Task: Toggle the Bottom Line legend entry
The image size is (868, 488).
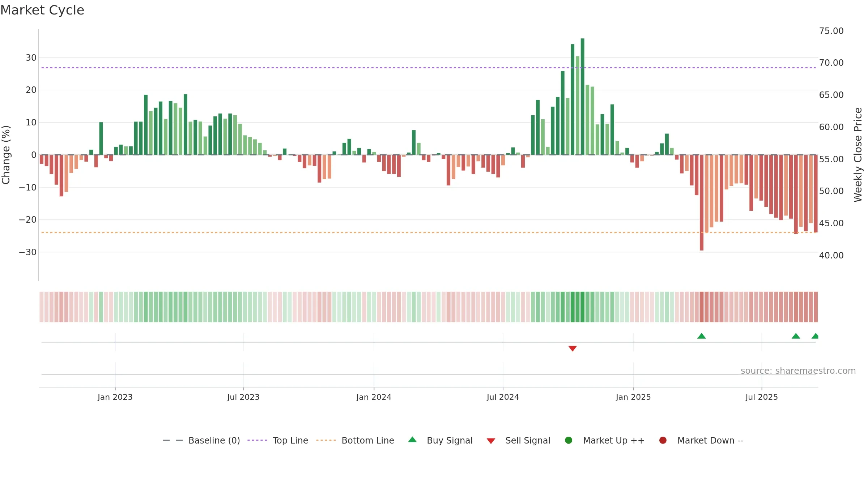Action: click(355, 440)
